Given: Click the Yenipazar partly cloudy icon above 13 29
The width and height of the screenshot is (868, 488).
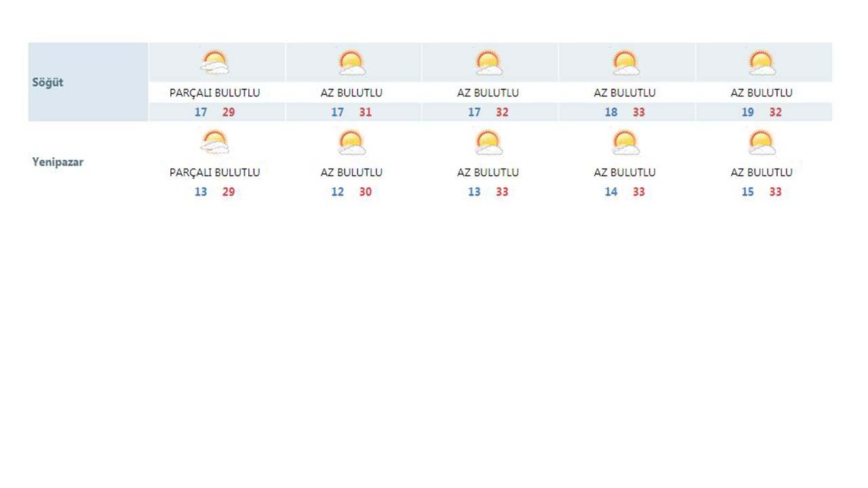Looking at the screenshot, I should 215,142.
